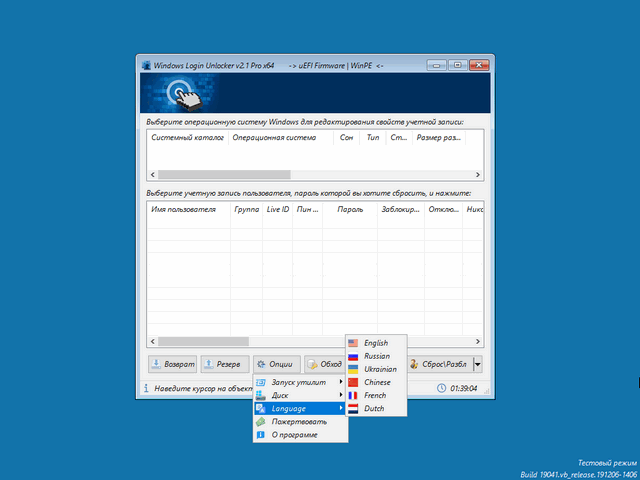Expand the Запуск утилит submenu
The height and width of the screenshot is (480, 640).
coord(300,383)
